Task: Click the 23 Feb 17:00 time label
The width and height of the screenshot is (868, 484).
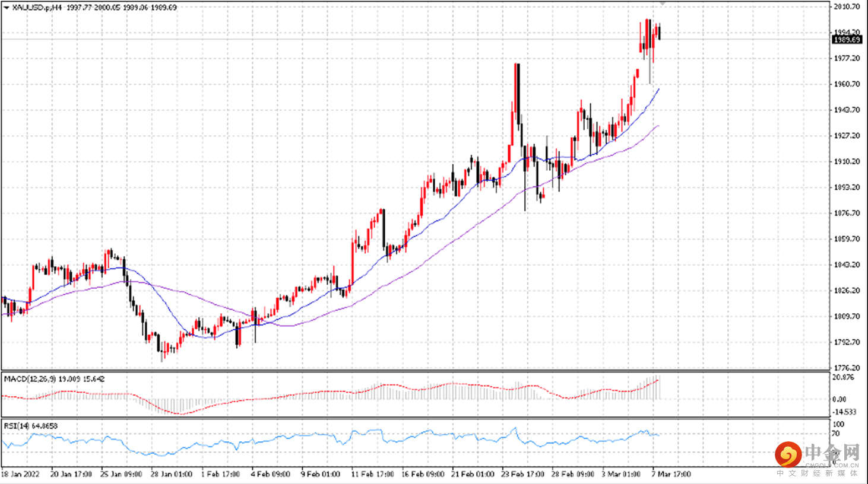Action: click(x=524, y=475)
